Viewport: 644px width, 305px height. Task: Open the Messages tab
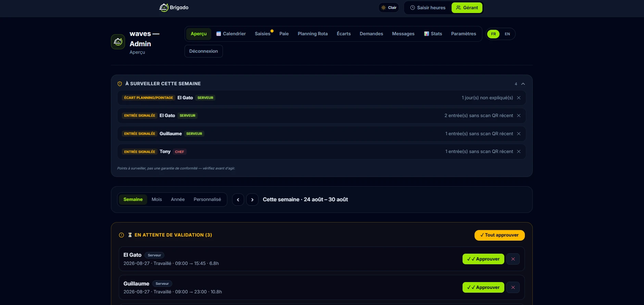[x=403, y=34]
